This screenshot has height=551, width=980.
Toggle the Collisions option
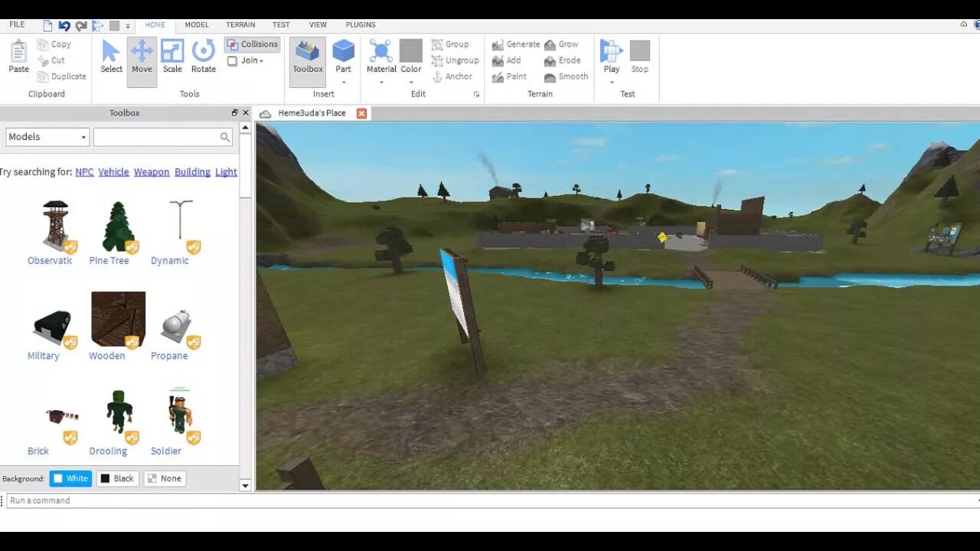click(x=253, y=44)
